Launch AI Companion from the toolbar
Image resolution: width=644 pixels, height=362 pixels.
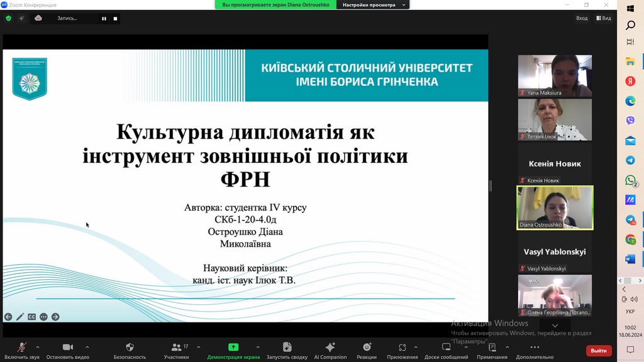(x=330, y=348)
